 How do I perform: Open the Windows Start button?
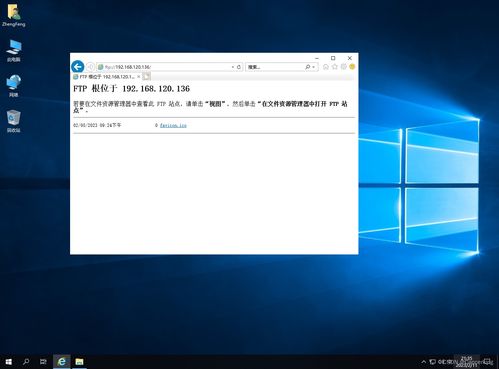tap(9, 362)
